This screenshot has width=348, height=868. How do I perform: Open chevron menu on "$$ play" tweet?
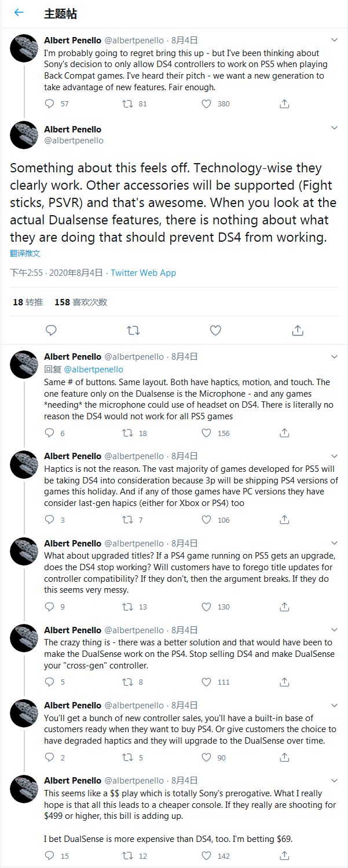point(334,780)
